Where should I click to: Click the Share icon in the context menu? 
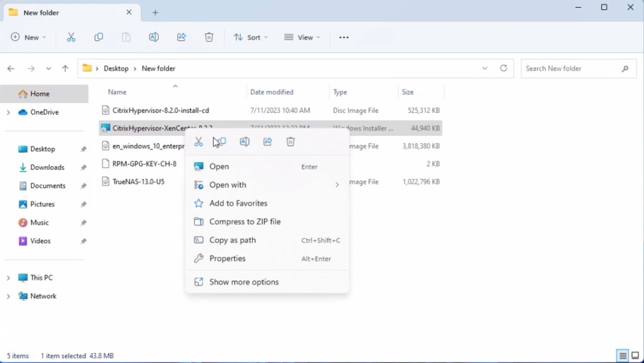click(267, 142)
